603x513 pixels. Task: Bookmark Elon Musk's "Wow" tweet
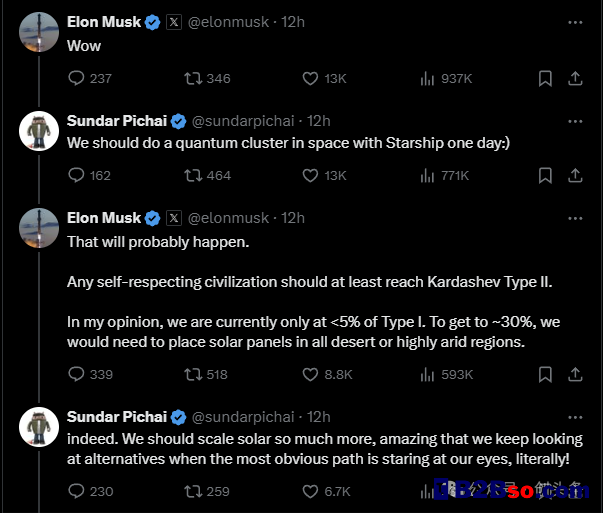(545, 78)
